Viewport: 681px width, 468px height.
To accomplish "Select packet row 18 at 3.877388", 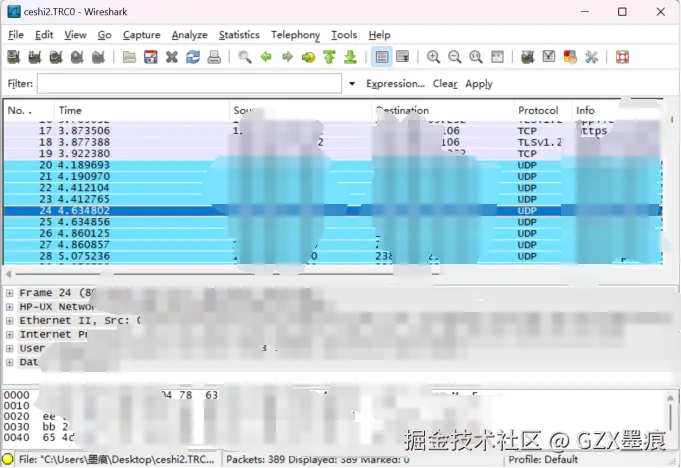I will point(333,142).
